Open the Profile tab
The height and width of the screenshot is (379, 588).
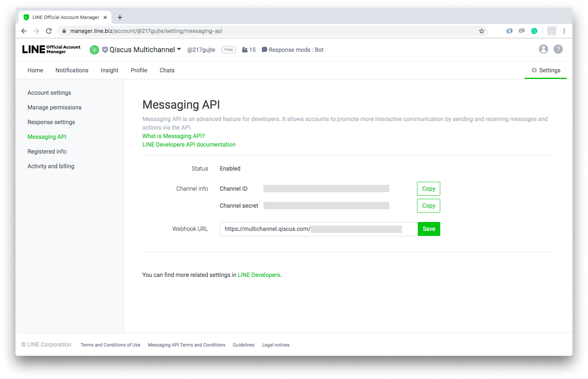pos(139,70)
